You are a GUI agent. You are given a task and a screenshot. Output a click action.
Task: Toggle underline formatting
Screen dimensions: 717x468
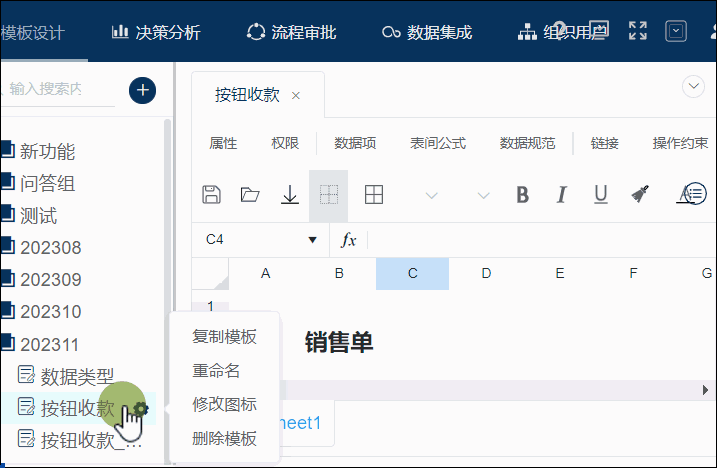(x=600, y=195)
